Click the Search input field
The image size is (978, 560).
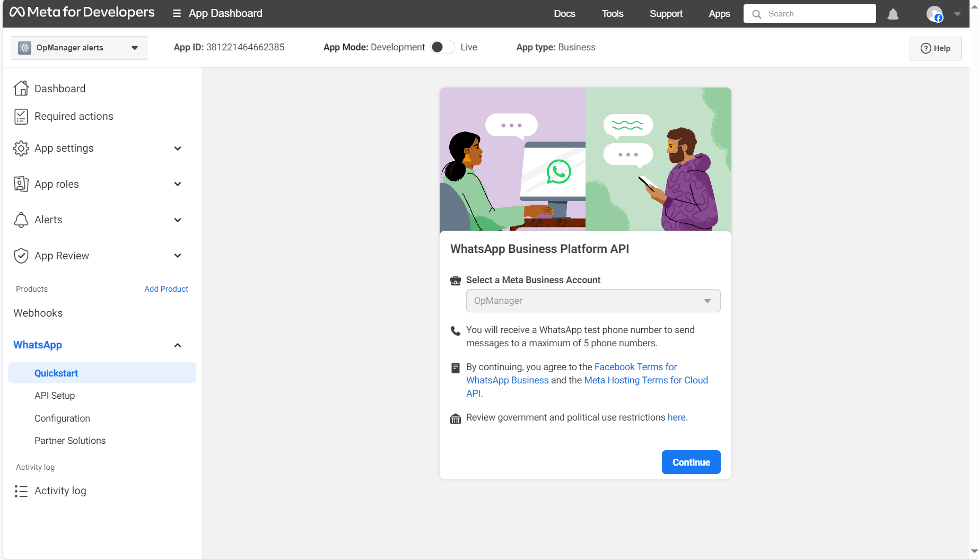click(x=817, y=14)
